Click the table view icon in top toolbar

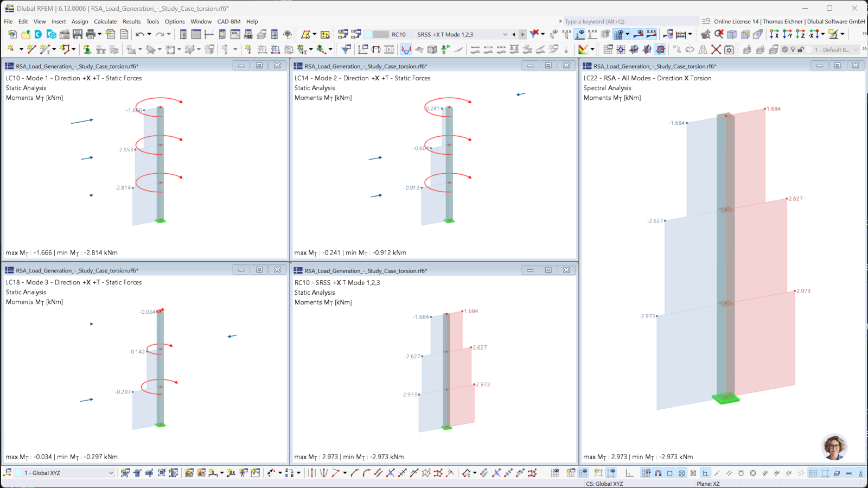[196, 34]
